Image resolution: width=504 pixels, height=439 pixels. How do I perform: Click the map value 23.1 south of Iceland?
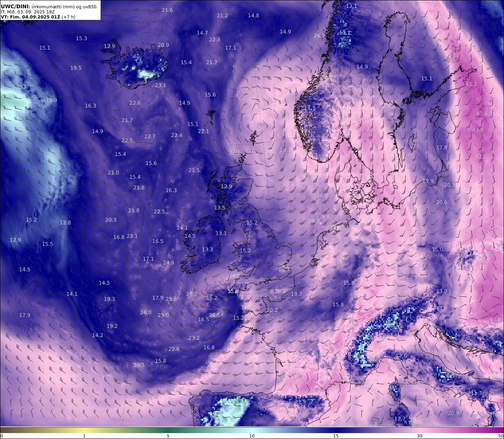[161, 85]
